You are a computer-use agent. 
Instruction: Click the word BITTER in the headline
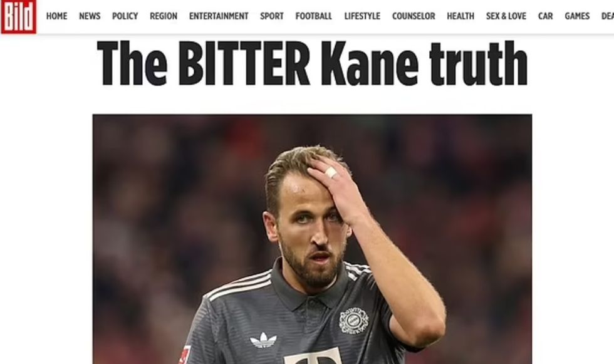pyautogui.click(x=244, y=63)
